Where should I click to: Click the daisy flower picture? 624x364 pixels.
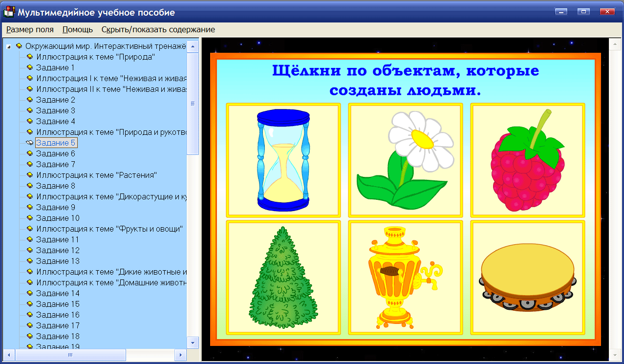click(405, 160)
